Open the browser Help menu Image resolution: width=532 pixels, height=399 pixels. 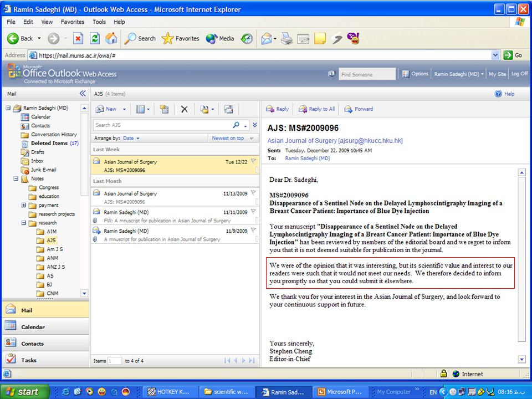click(x=119, y=22)
